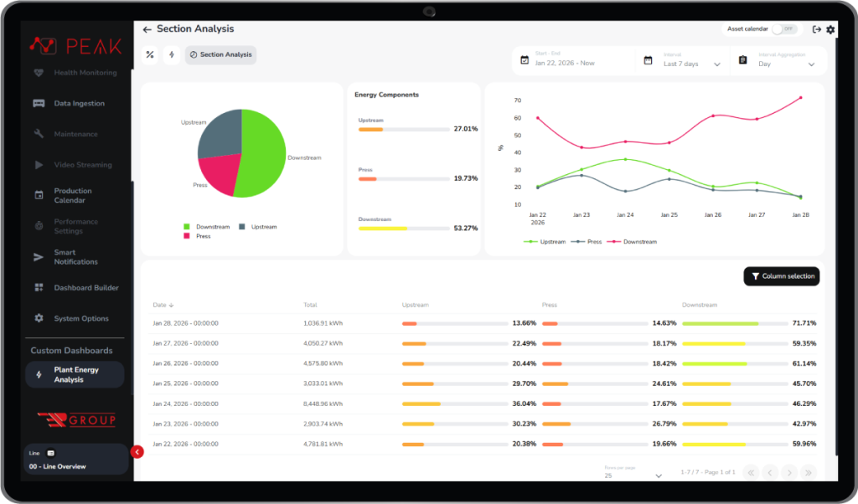
Task: Open the settings gear in the top bar
Action: click(x=830, y=29)
